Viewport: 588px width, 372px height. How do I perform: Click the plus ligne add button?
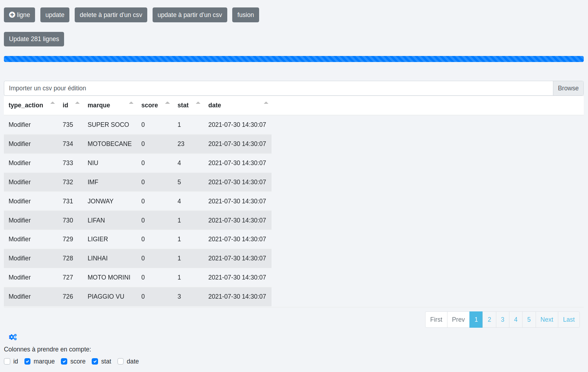[x=19, y=15]
